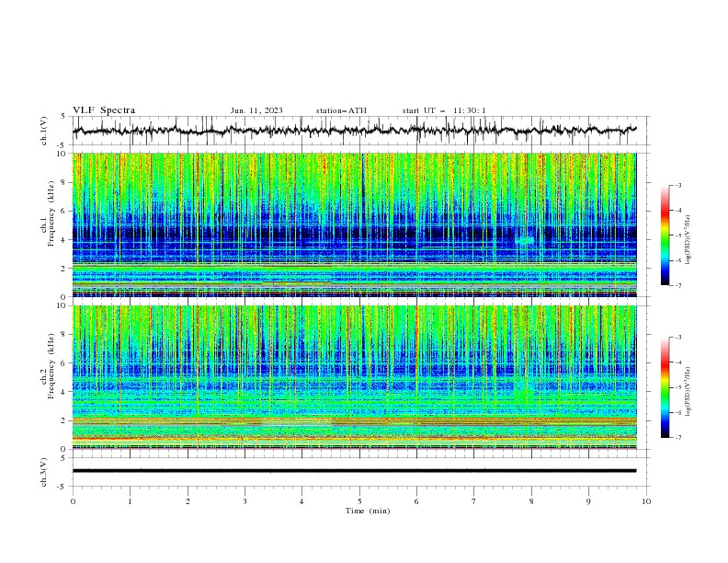
Task: Click the ch.2 colorbar "log(PSD)(V²/Hz)" label
Action: tap(688, 392)
